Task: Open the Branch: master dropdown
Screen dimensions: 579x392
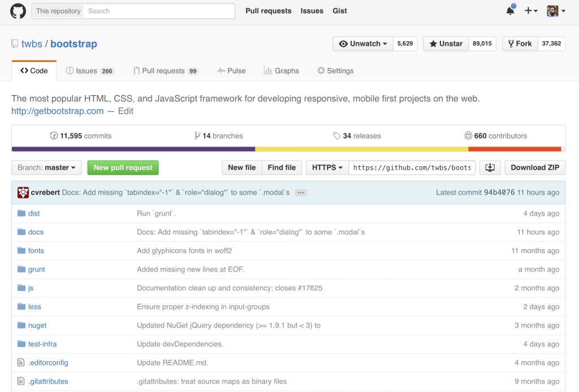Action: click(46, 167)
